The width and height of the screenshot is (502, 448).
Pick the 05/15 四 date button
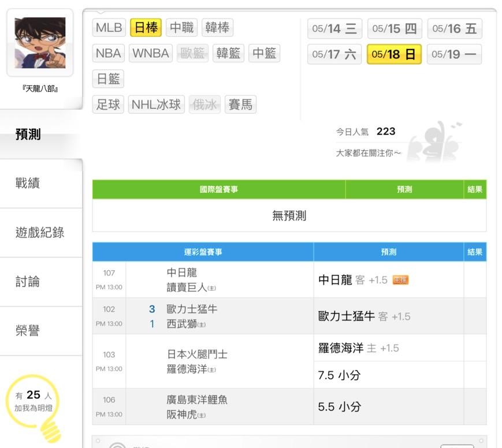pos(395,28)
